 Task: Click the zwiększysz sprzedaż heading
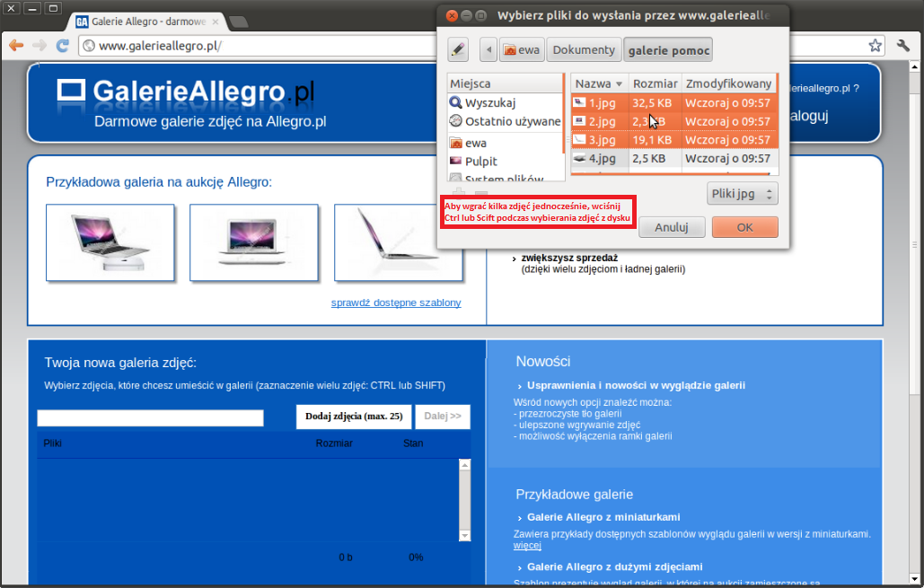pyautogui.click(x=569, y=258)
